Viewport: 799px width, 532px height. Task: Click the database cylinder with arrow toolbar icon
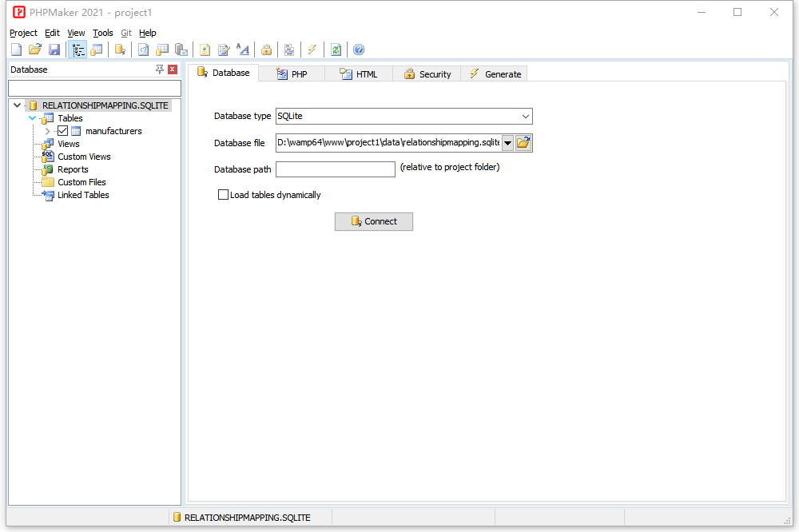pyautogui.click(x=120, y=50)
